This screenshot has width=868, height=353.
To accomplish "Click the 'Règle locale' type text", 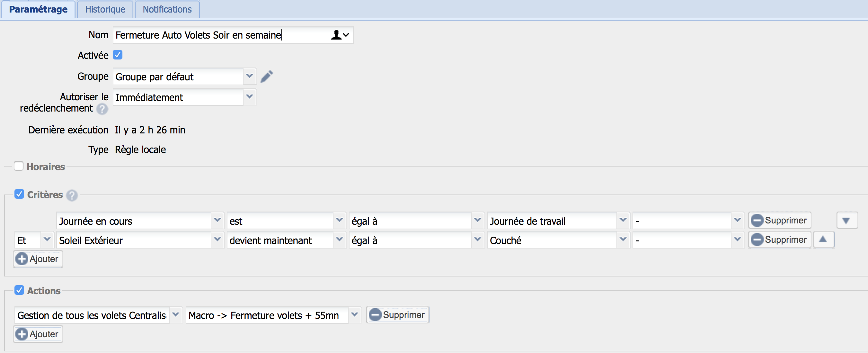I will pos(140,149).
